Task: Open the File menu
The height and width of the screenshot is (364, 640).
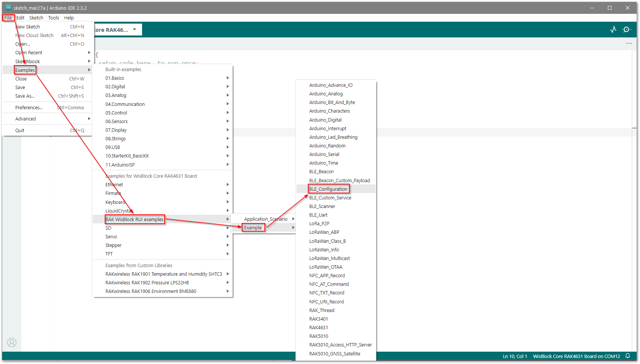Action: [x=8, y=18]
